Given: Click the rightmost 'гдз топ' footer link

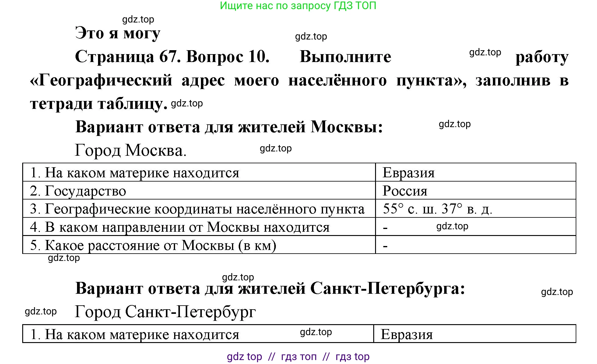Looking at the screenshot, I should 352,356.
